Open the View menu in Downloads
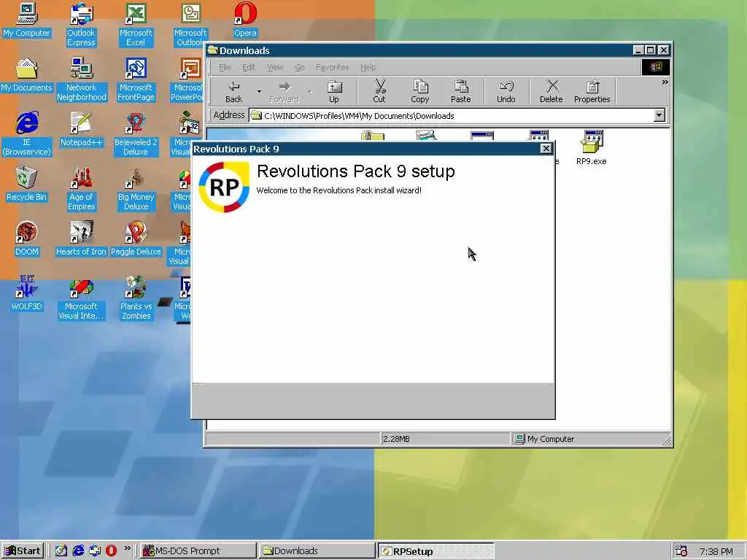747x560 pixels. click(x=275, y=67)
